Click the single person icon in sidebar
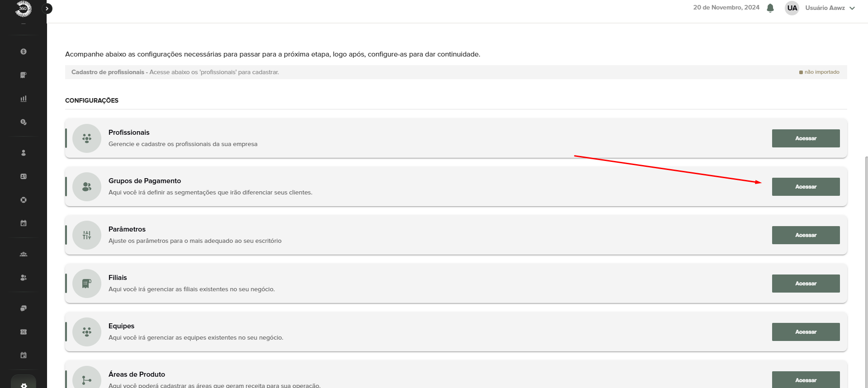Screen dimensions: 868x388 (x=24, y=153)
